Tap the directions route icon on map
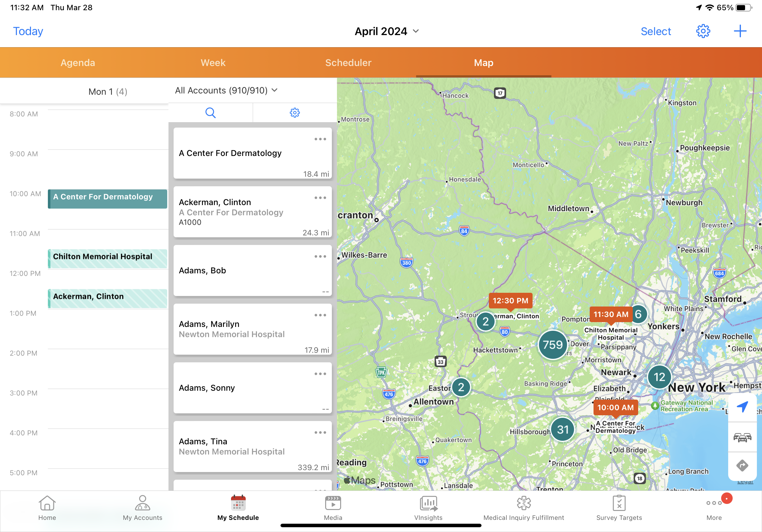 tap(742, 465)
